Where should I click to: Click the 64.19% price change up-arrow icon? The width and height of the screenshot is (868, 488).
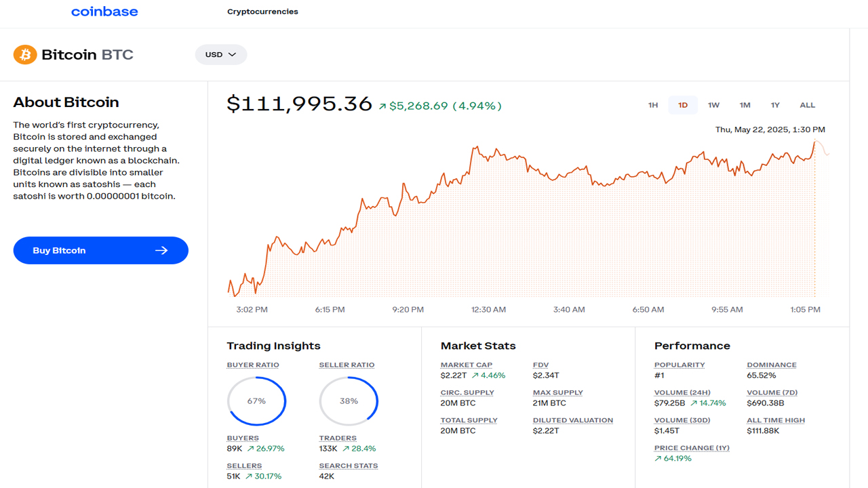pyautogui.click(x=658, y=459)
